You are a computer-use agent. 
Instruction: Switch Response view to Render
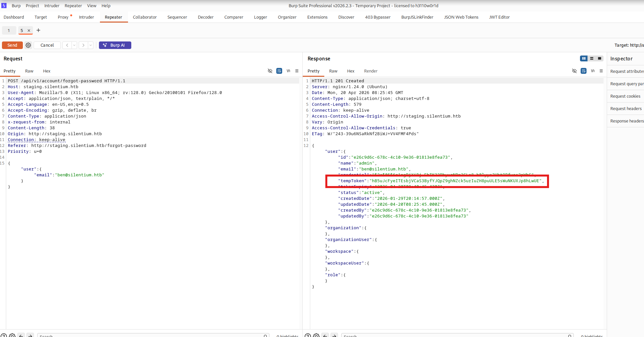[x=371, y=71]
